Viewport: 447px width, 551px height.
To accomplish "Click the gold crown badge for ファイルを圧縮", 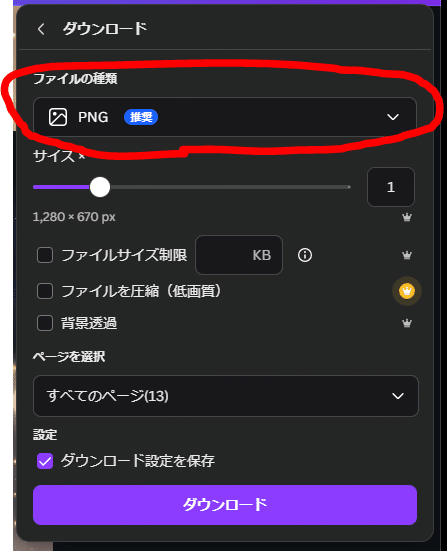I will (407, 291).
